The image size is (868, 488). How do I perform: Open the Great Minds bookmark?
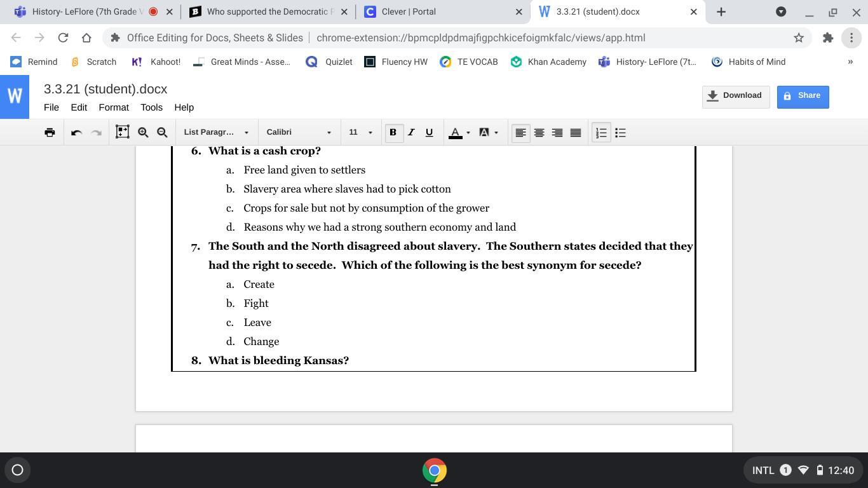click(x=241, y=62)
